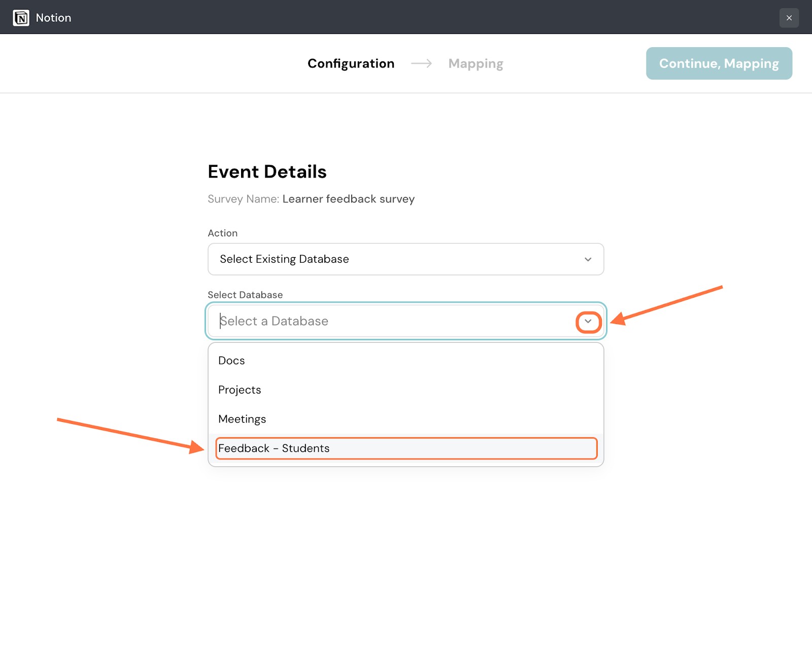Click the Action field label
This screenshot has width=812, height=671.
click(x=222, y=233)
